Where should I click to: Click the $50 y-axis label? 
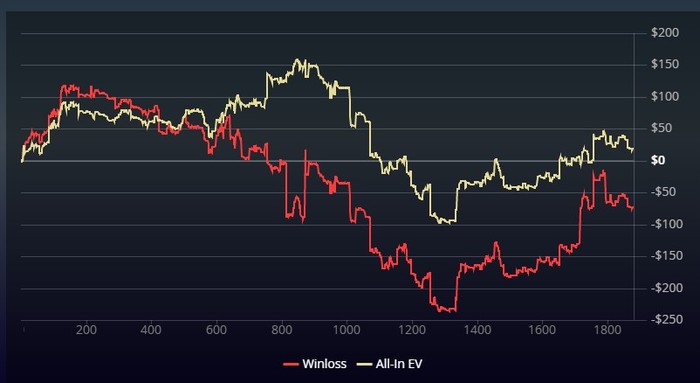pyautogui.click(x=662, y=129)
